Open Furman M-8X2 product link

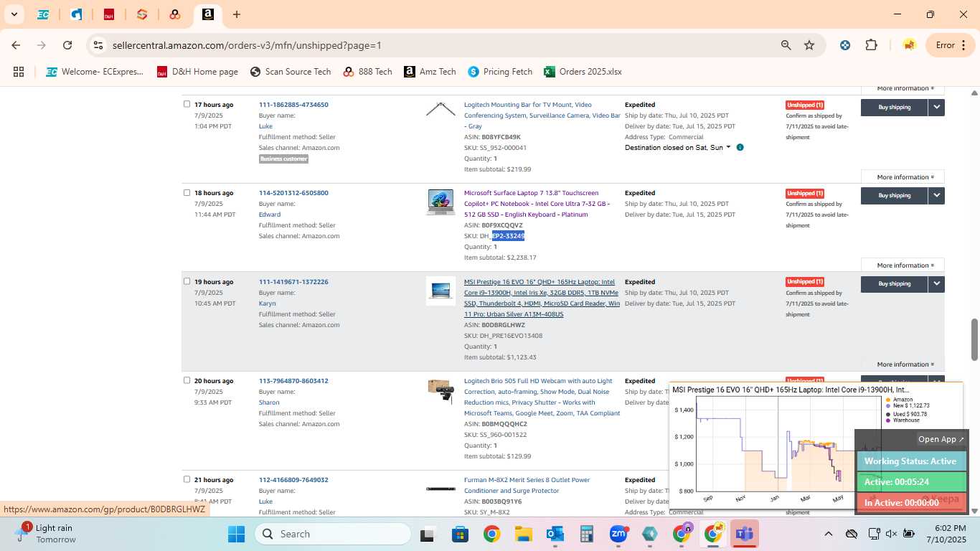tap(527, 485)
